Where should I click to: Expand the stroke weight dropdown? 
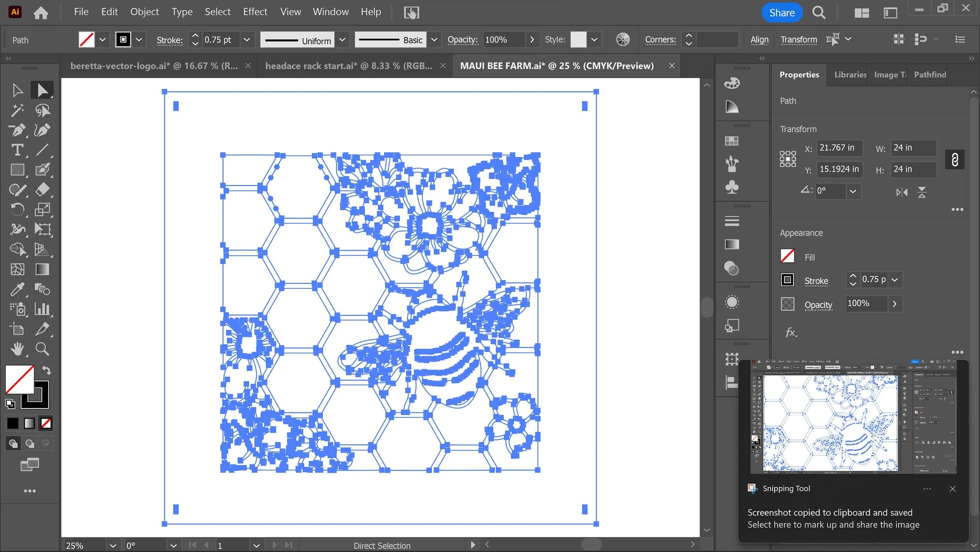pyautogui.click(x=247, y=40)
